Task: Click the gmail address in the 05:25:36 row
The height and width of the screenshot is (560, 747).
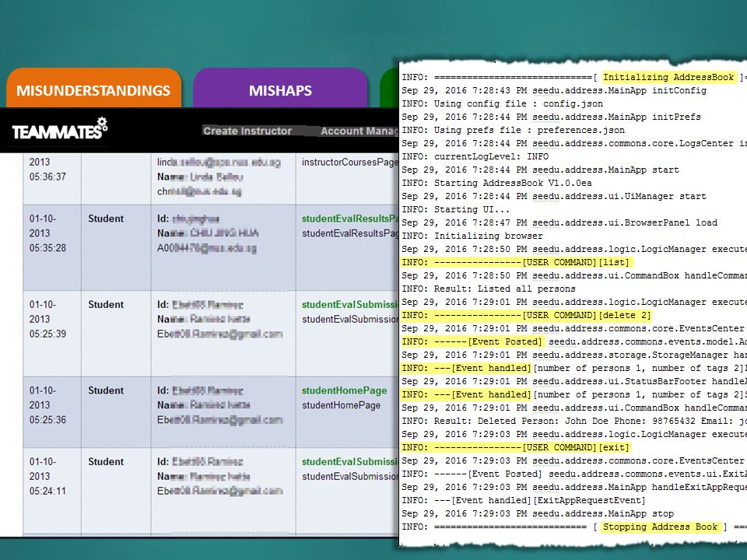Action: click(x=219, y=419)
